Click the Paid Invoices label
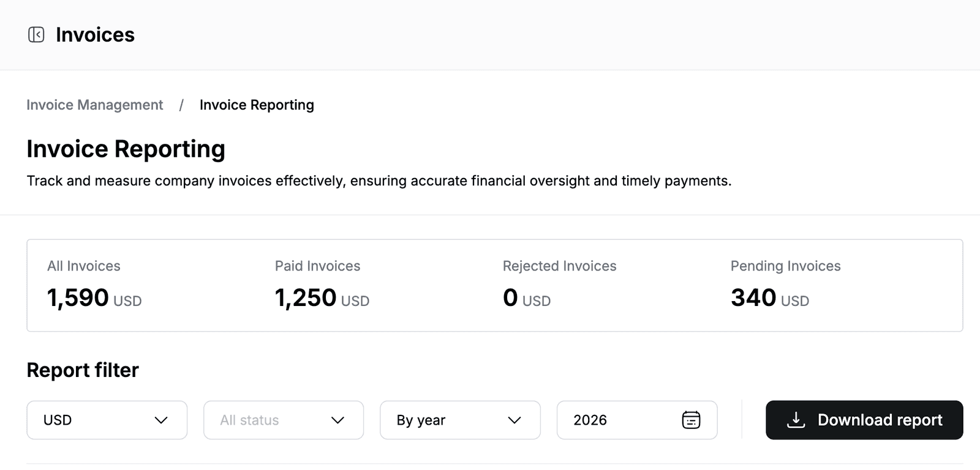The width and height of the screenshot is (980, 470). (x=317, y=266)
